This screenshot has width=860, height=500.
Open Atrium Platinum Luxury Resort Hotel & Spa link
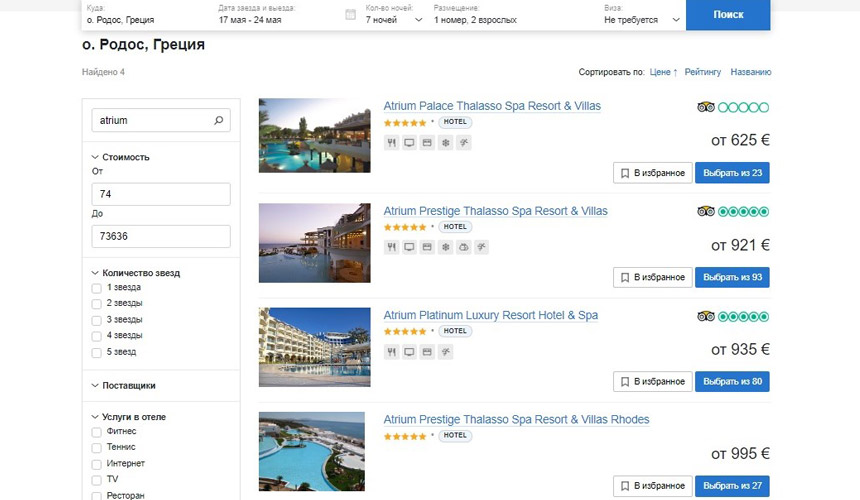click(x=490, y=315)
